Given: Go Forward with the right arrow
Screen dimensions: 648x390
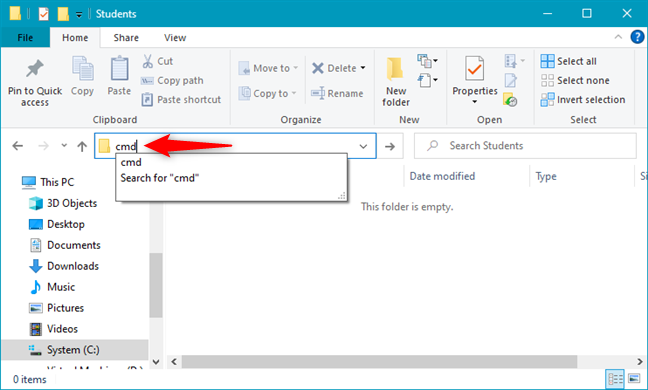Looking at the screenshot, I should (43, 146).
